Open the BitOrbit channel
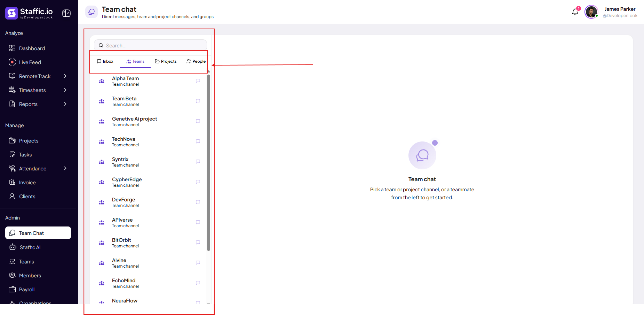 149,243
